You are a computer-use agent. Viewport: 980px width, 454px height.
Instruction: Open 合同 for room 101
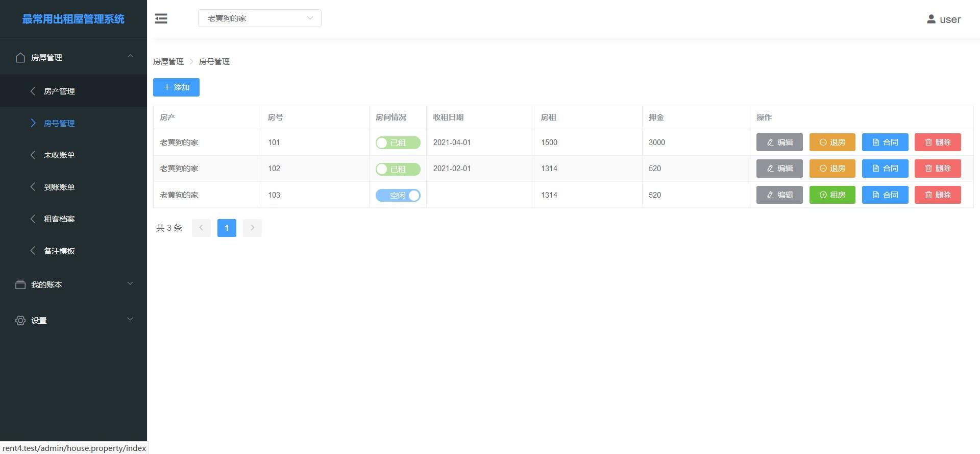pos(885,142)
